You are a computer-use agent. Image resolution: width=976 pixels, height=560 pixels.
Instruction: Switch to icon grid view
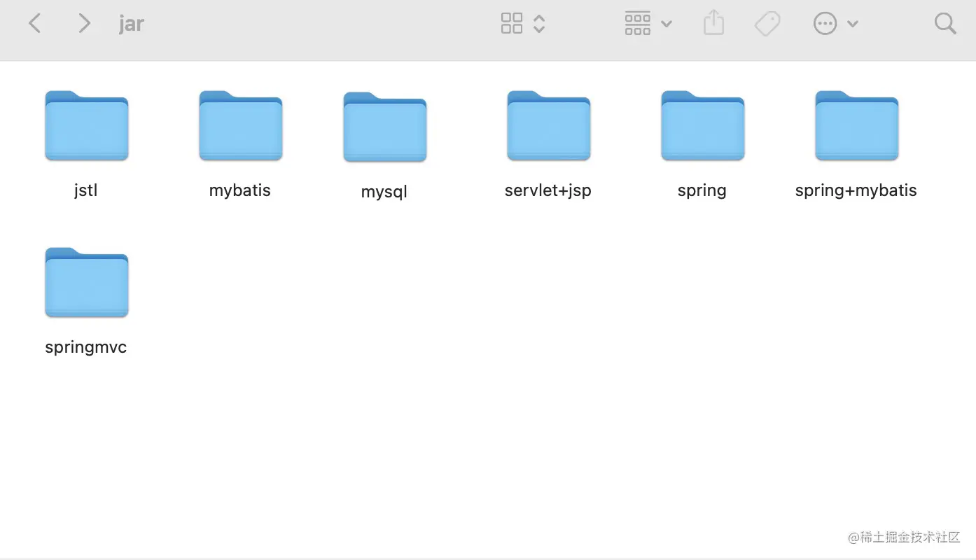tap(512, 23)
